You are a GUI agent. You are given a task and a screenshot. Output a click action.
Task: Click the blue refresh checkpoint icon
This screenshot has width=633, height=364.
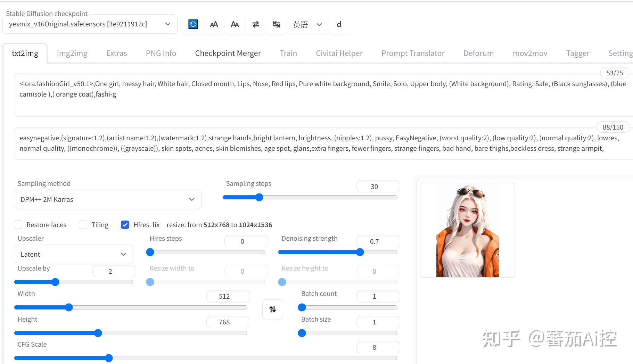193,24
